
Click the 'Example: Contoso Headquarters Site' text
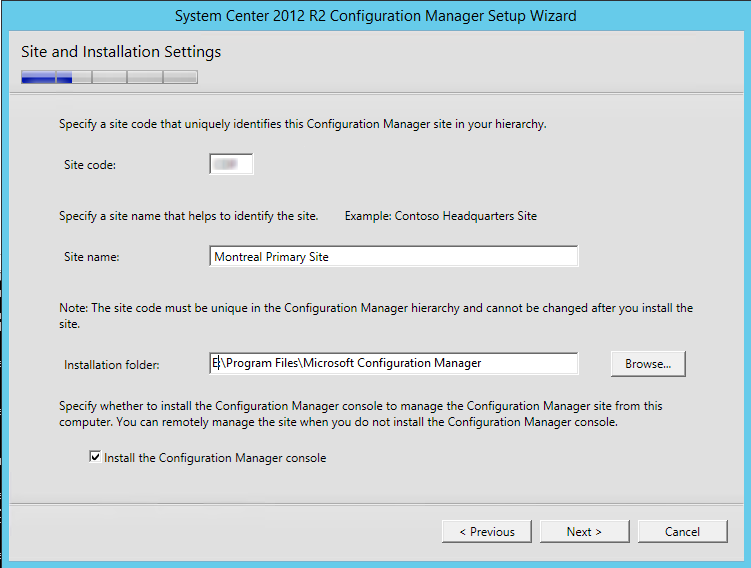441,216
